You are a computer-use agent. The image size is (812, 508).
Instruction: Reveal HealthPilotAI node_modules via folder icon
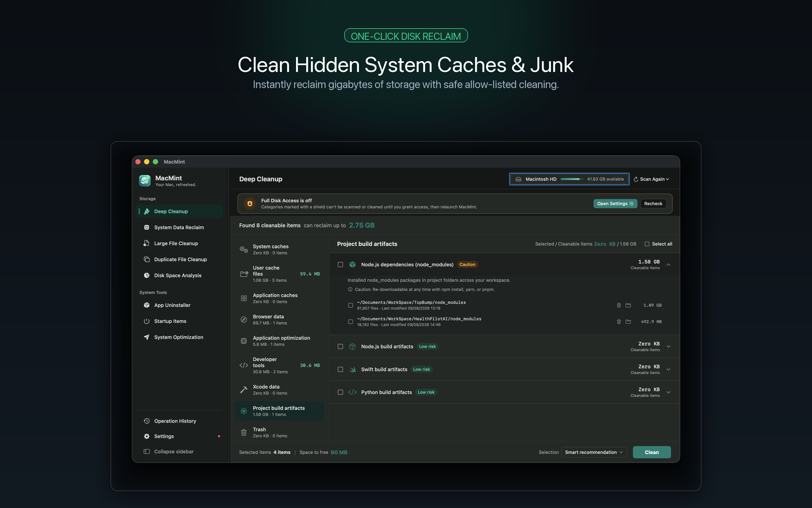(628, 321)
